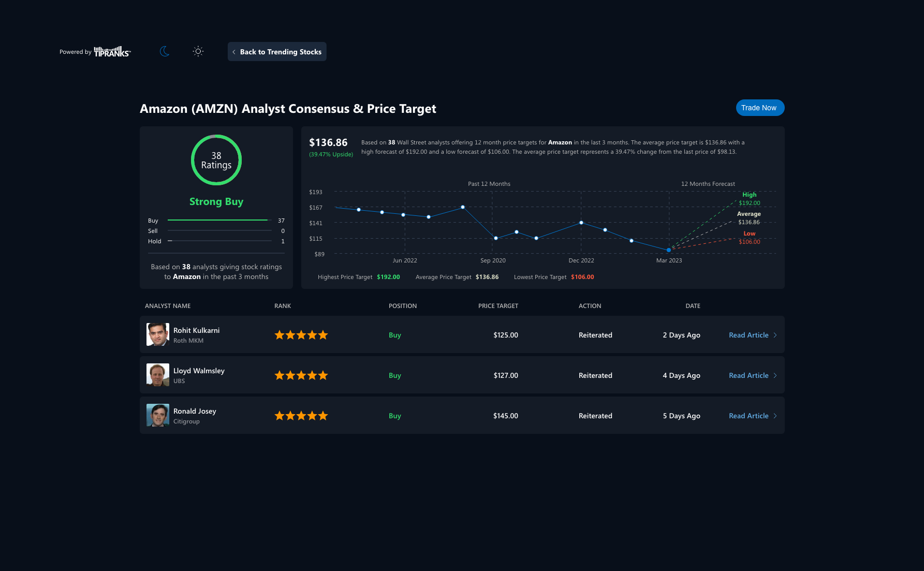Click Lloyd Walmsley's profile photo
This screenshot has height=571, width=924.
pyautogui.click(x=158, y=375)
